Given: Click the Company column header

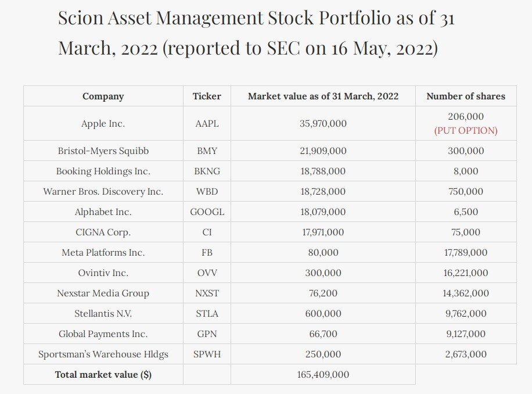Looking at the screenshot, I should (x=103, y=96).
